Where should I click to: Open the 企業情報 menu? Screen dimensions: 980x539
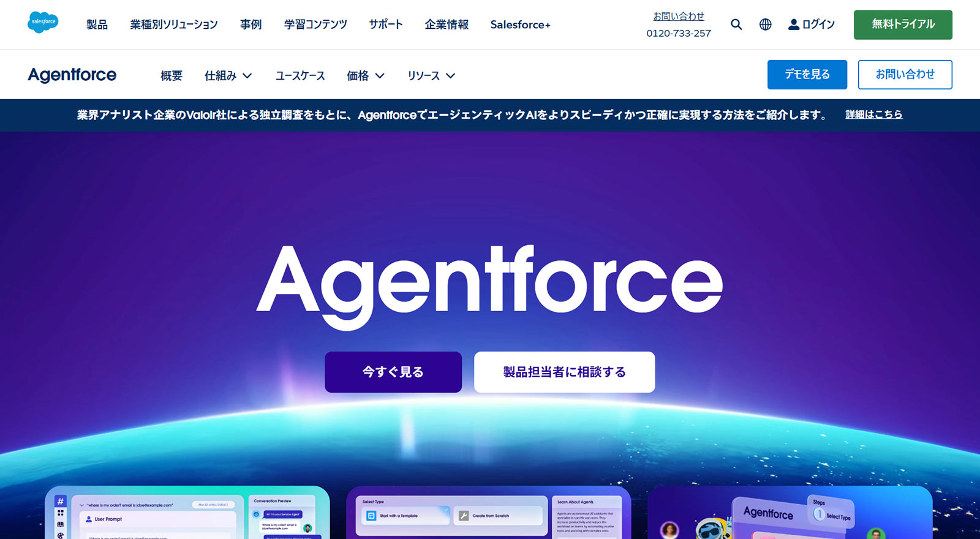pos(447,24)
